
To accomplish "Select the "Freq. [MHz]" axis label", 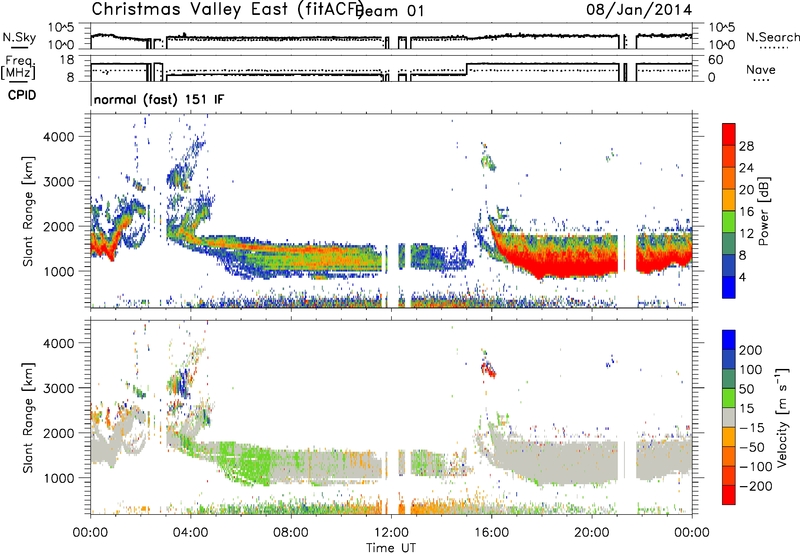I will click(x=18, y=68).
